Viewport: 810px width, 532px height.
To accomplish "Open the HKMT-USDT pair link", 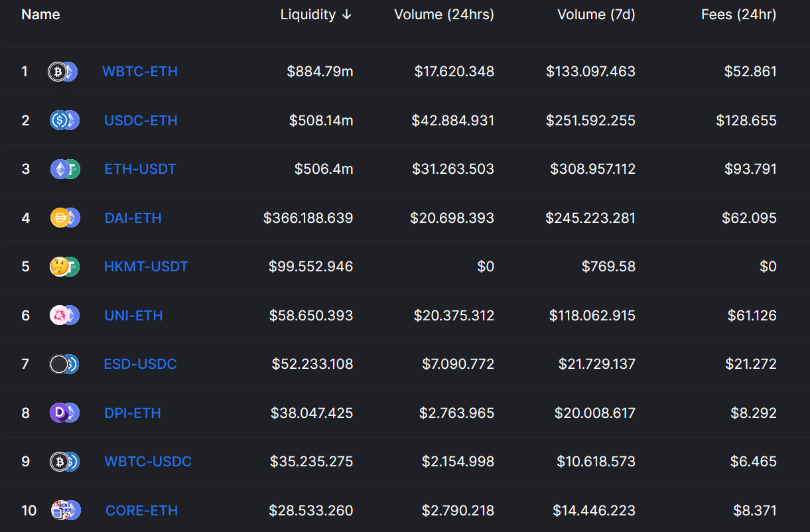I will click(146, 267).
